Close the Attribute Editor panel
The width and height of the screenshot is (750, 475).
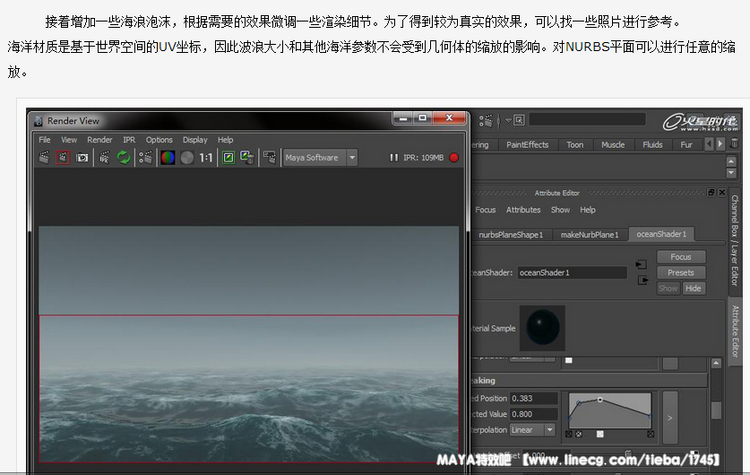[722, 192]
